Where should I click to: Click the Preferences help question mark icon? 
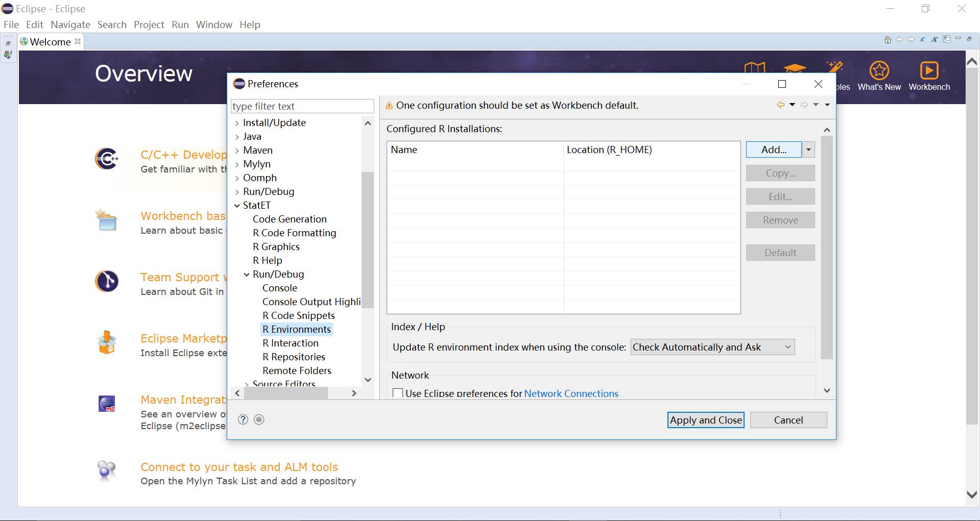point(243,419)
